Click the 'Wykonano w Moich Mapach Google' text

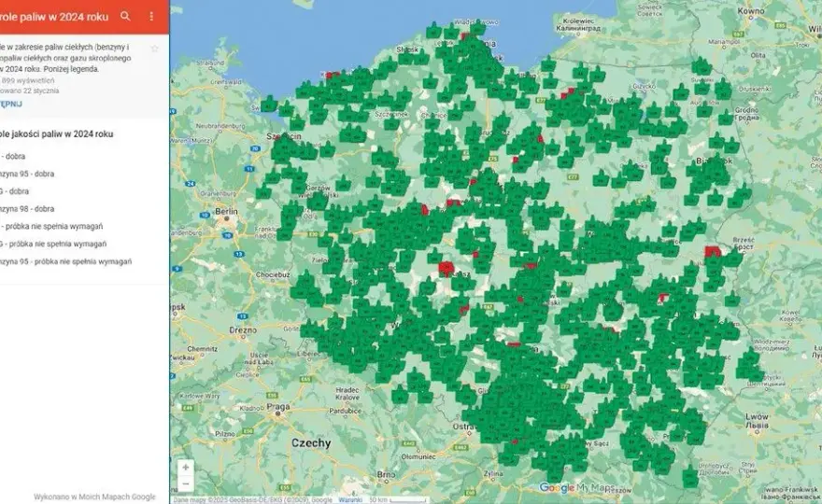pos(95,497)
